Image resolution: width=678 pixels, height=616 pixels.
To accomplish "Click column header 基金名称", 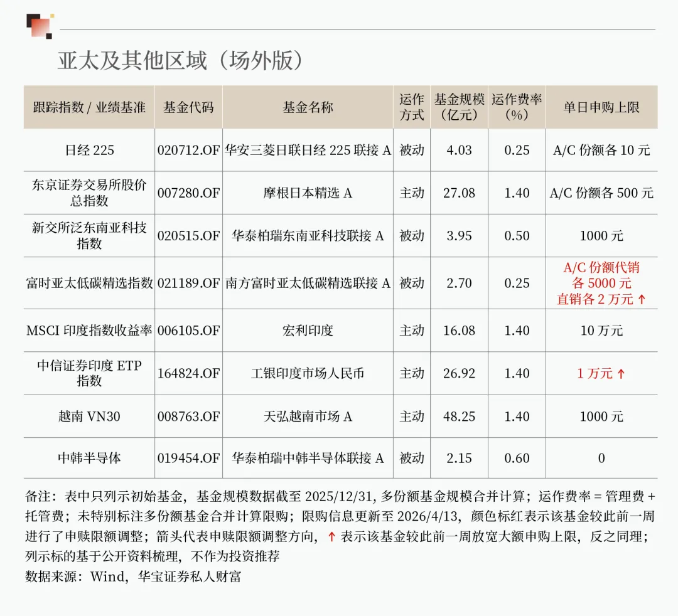I will tap(308, 107).
